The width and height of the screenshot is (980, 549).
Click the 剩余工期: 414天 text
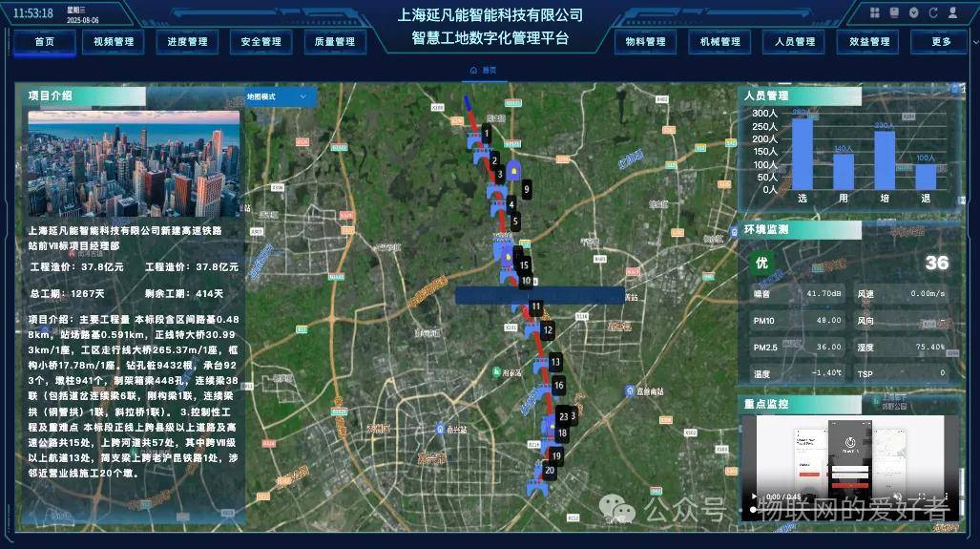pyautogui.click(x=184, y=293)
